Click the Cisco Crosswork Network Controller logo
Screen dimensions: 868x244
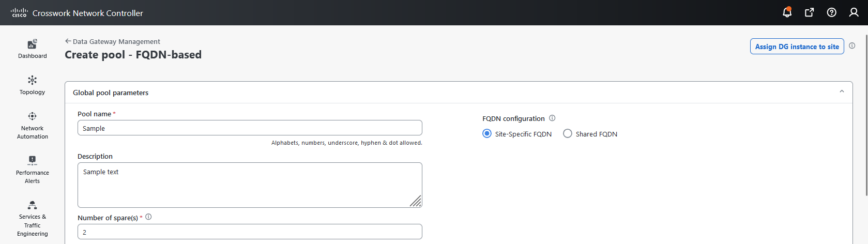pos(77,13)
